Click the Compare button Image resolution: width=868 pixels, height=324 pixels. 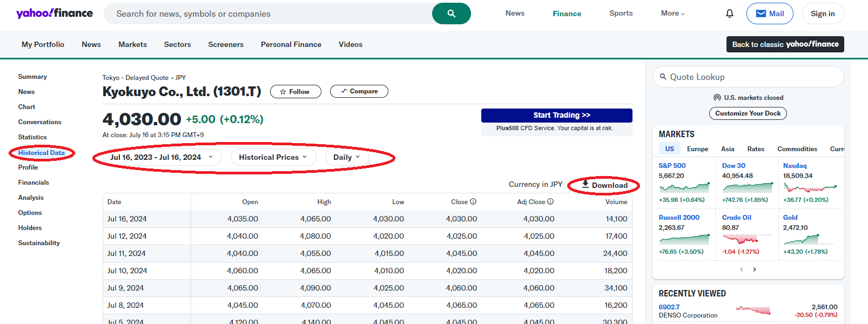point(359,91)
